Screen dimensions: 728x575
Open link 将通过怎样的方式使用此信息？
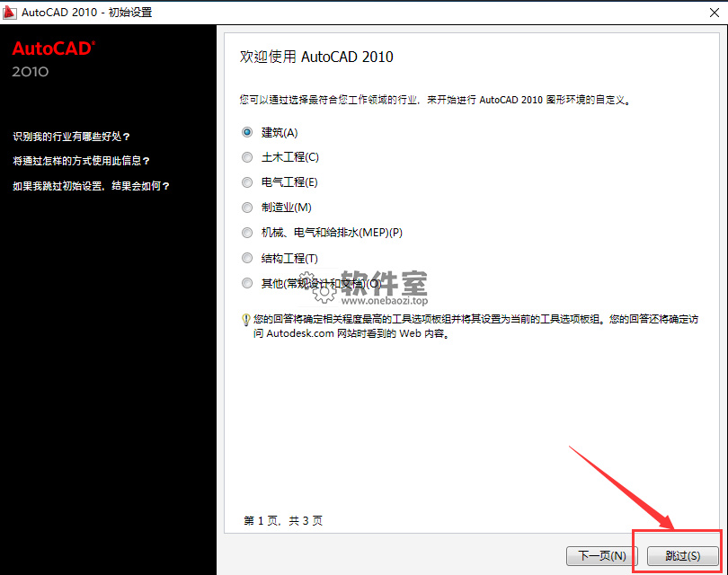tap(81, 161)
